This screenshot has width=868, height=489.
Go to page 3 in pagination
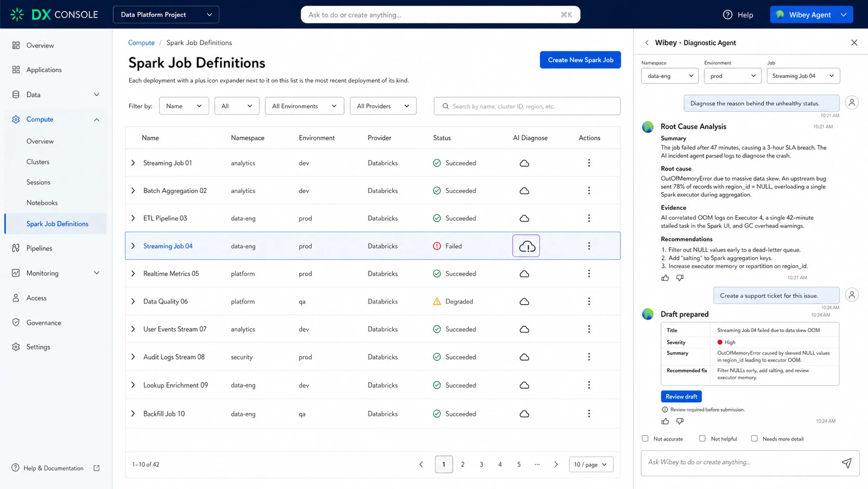tap(481, 464)
